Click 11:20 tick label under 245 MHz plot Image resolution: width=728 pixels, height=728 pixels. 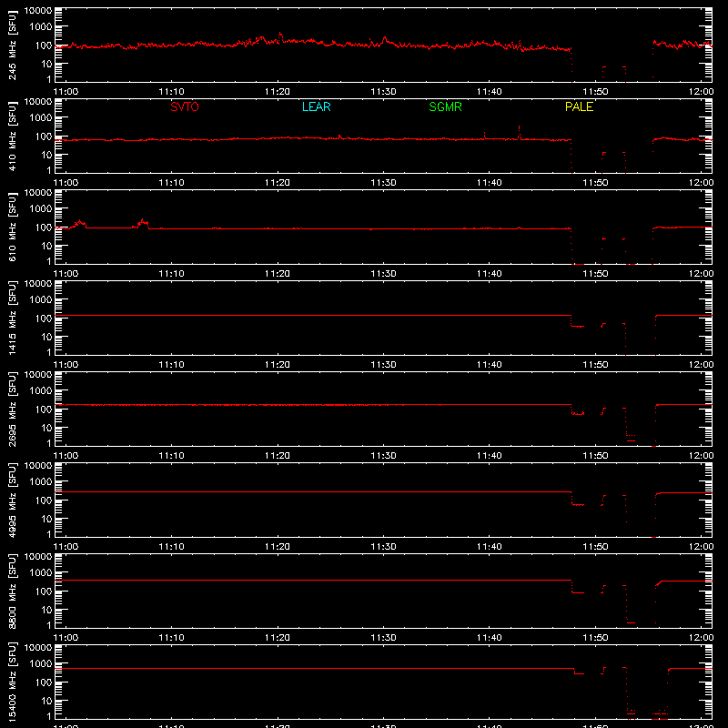point(278,92)
